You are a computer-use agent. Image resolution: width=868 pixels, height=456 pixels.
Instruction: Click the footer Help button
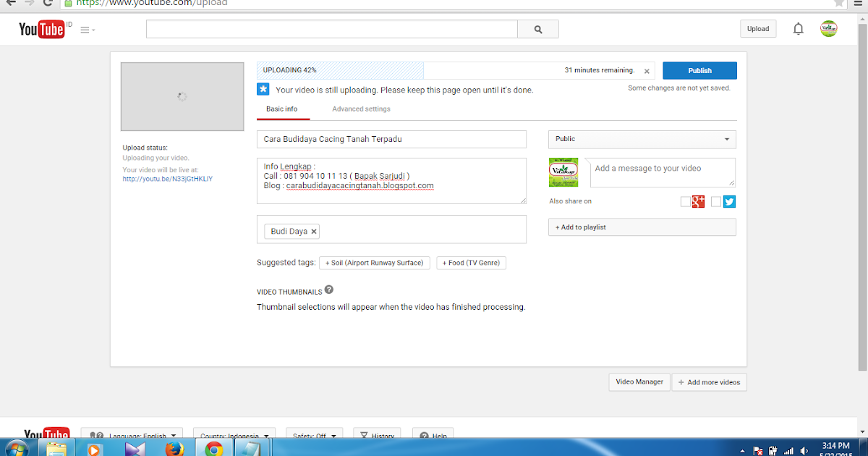coord(433,433)
